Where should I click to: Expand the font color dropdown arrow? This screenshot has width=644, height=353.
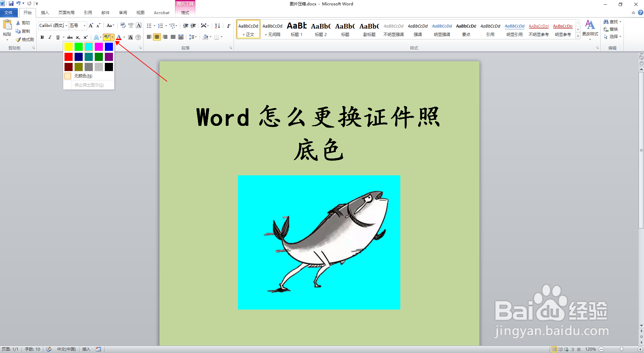tap(124, 37)
